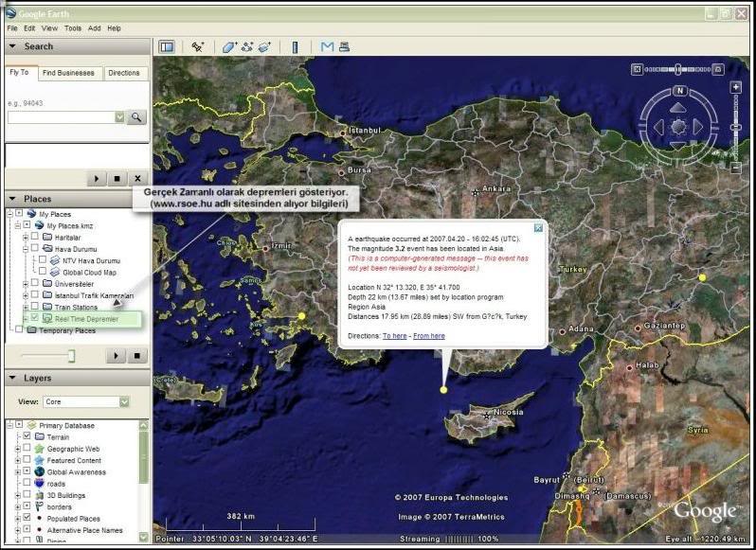Uncheck the Reel Time Depremler checkbox

point(35,319)
